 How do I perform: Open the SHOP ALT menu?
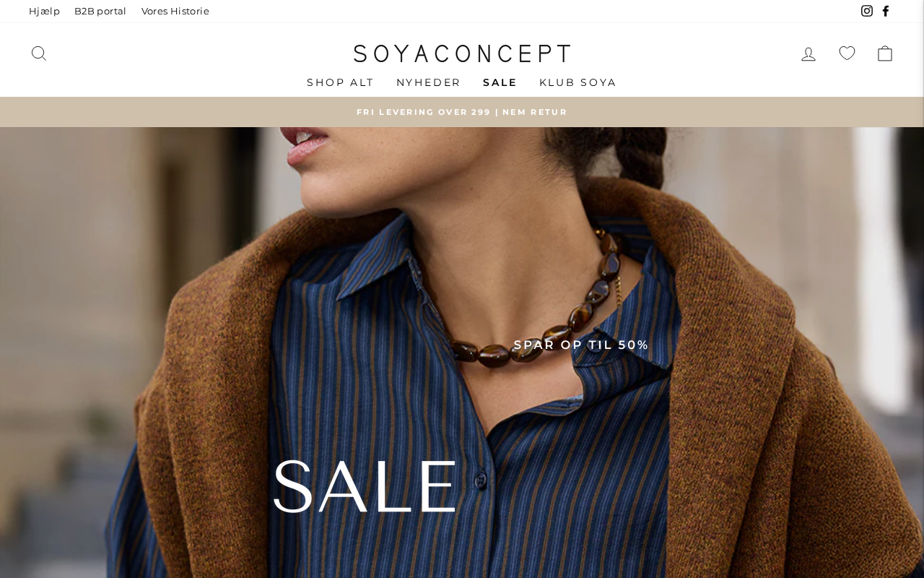pyautogui.click(x=340, y=82)
